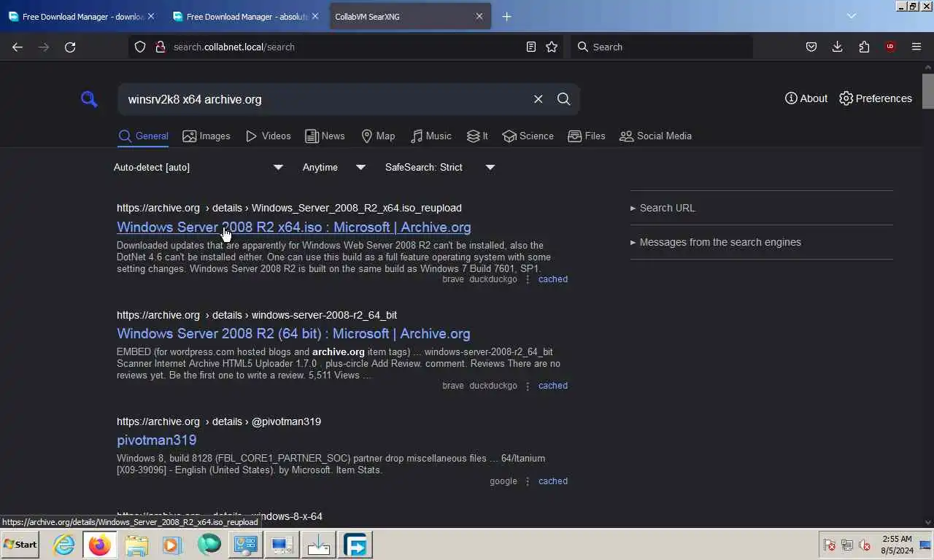This screenshot has height=560, width=934.
Task: Switch to Files category
Action: coord(587,136)
